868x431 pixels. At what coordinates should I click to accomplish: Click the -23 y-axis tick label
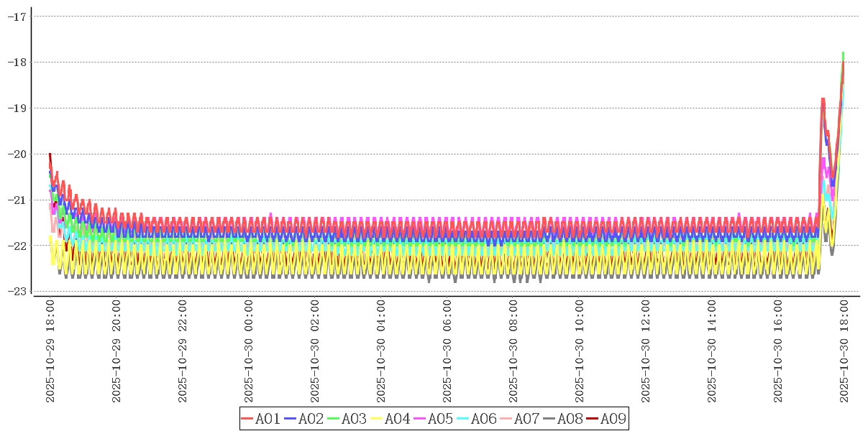point(17,291)
